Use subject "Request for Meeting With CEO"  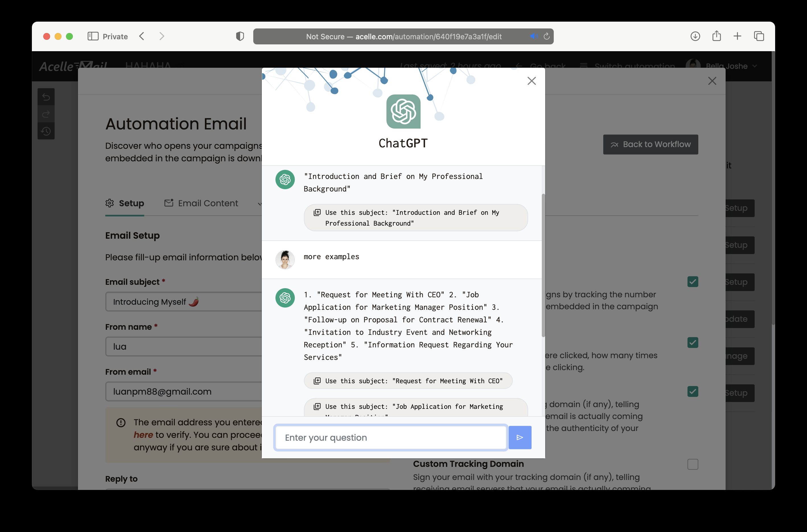point(408,381)
